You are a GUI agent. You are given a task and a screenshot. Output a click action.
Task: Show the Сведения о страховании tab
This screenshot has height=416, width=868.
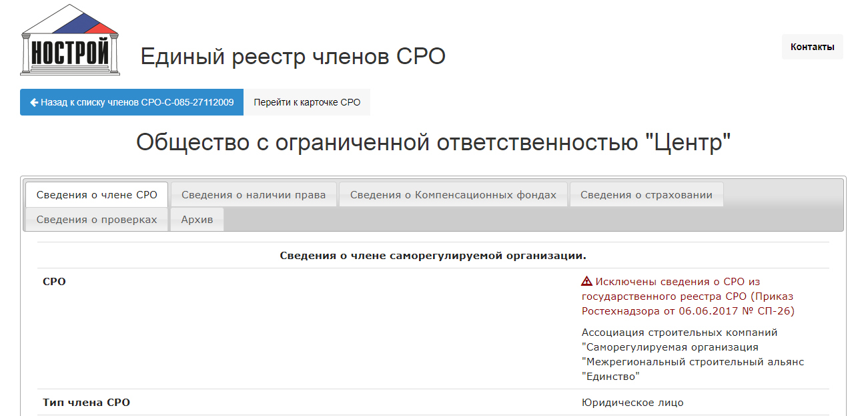click(646, 195)
